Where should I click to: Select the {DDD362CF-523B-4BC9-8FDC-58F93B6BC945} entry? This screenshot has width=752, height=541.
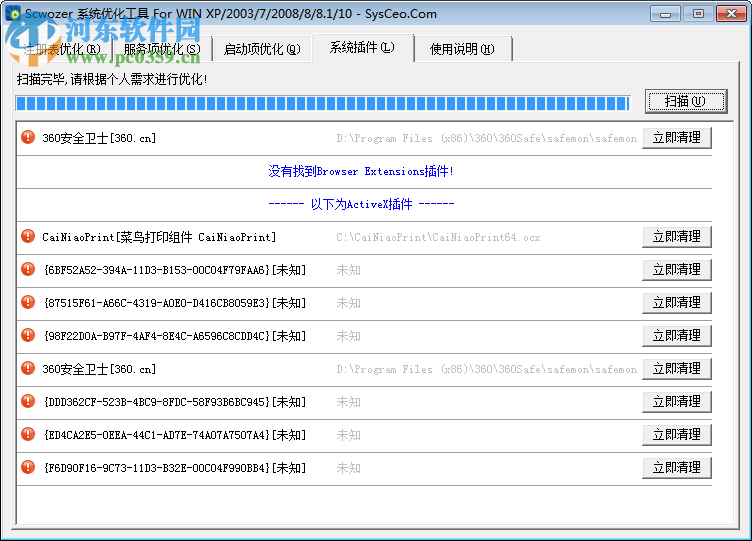click(175, 402)
